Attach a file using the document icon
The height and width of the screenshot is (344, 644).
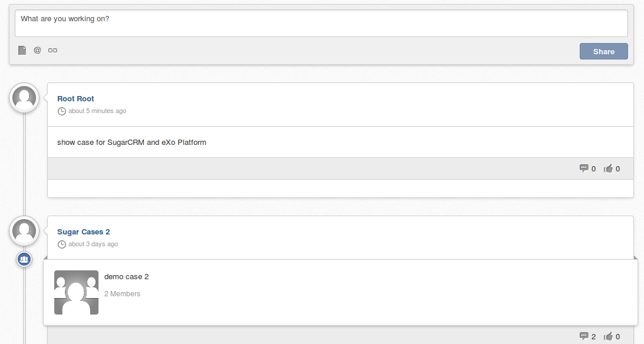coord(22,51)
